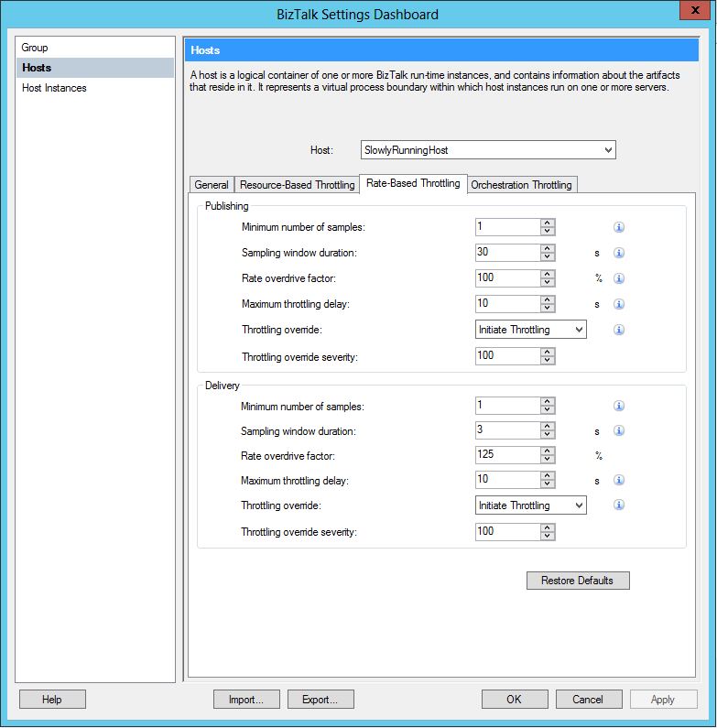Click Publishing Minimum number of samples field
This screenshot has width=717, height=728.
click(508, 227)
